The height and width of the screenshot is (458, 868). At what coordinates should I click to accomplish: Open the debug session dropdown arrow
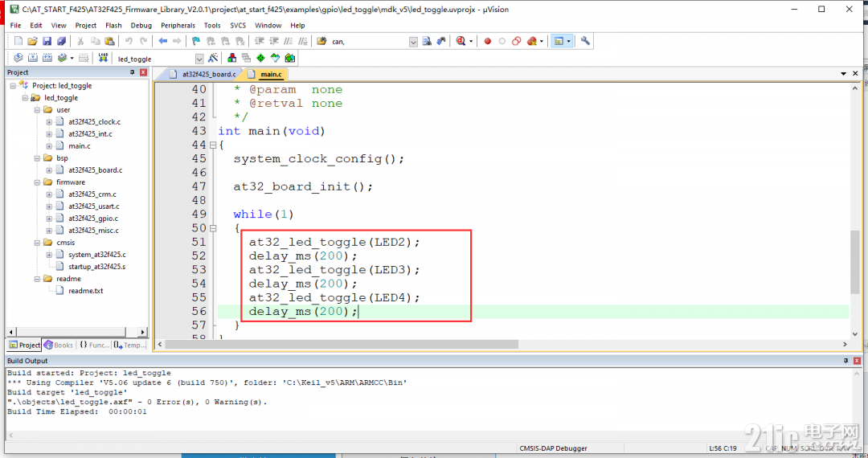pos(471,41)
